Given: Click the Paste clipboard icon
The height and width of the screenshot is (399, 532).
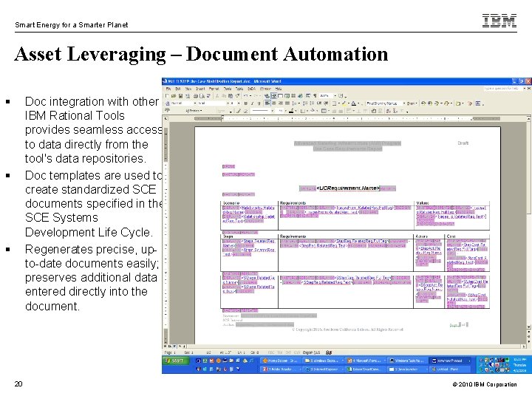Looking at the screenshot, I should tap(231, 96).
